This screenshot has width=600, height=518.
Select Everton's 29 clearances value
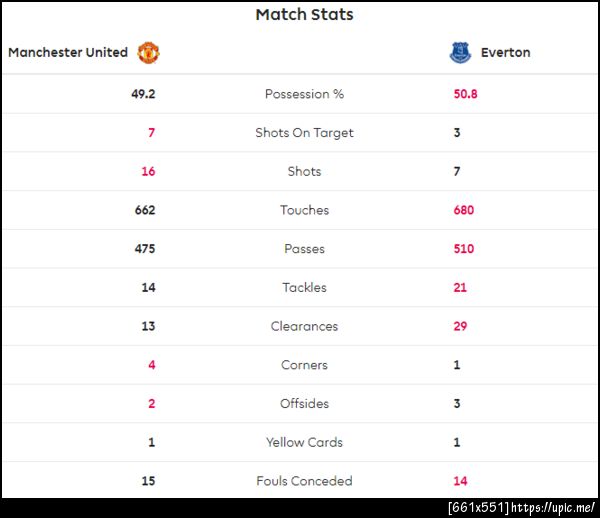[x=460, y=326]
